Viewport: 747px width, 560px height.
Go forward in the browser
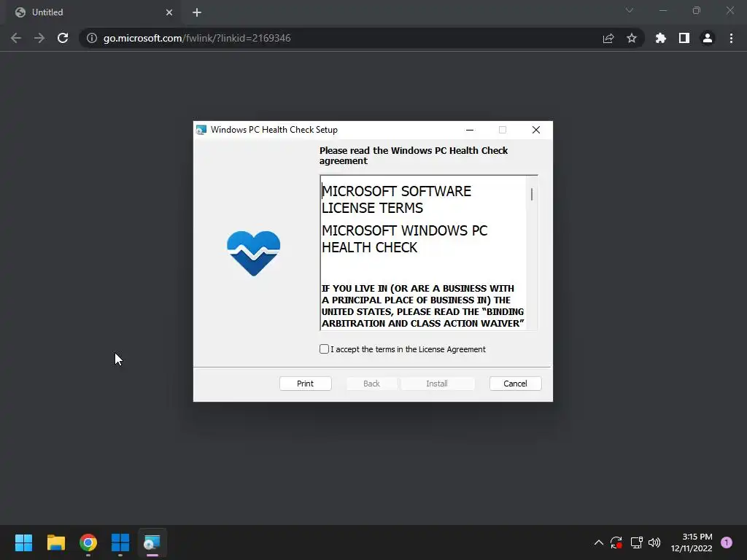pos(39,38)
